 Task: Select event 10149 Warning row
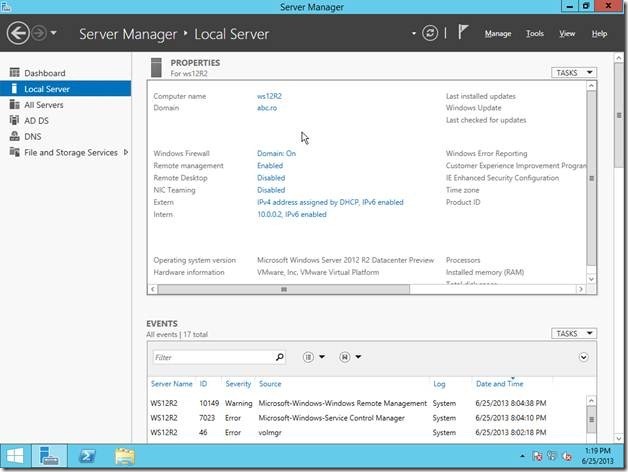pos(366,403)
